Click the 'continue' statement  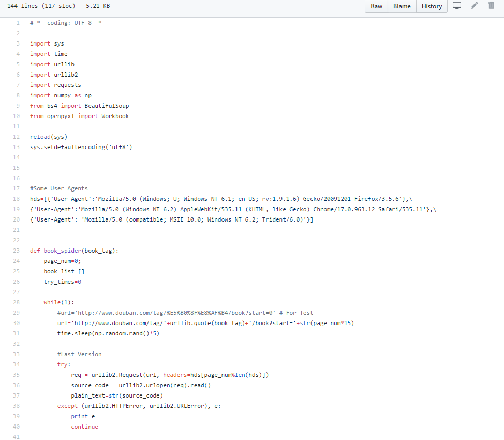84,427
